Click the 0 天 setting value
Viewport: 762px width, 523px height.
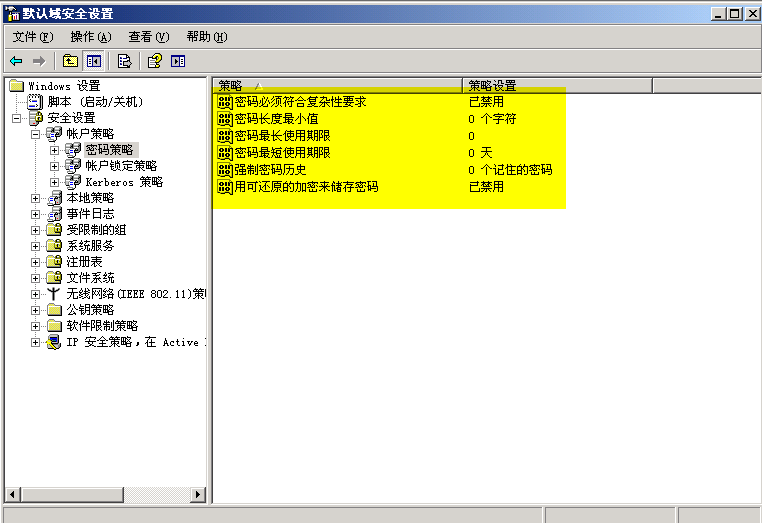480,153
